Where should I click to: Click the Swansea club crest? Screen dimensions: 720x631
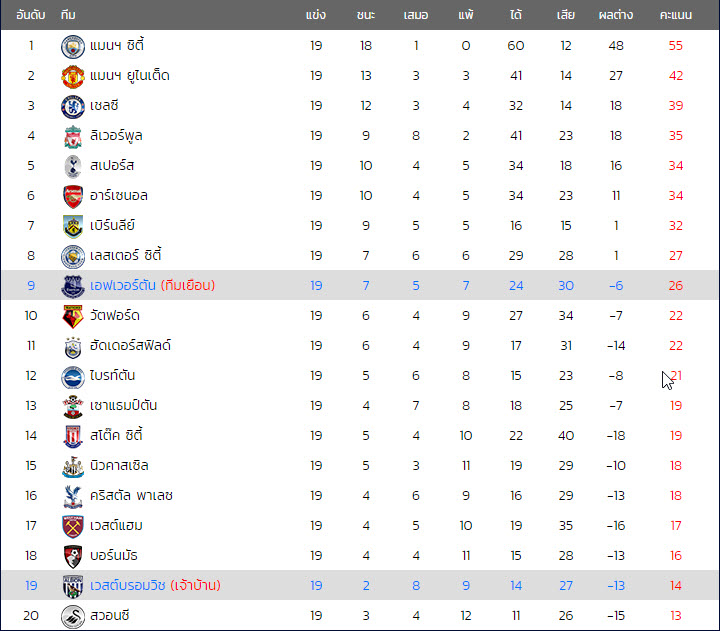pyautogui.click(x=73, y=616)
